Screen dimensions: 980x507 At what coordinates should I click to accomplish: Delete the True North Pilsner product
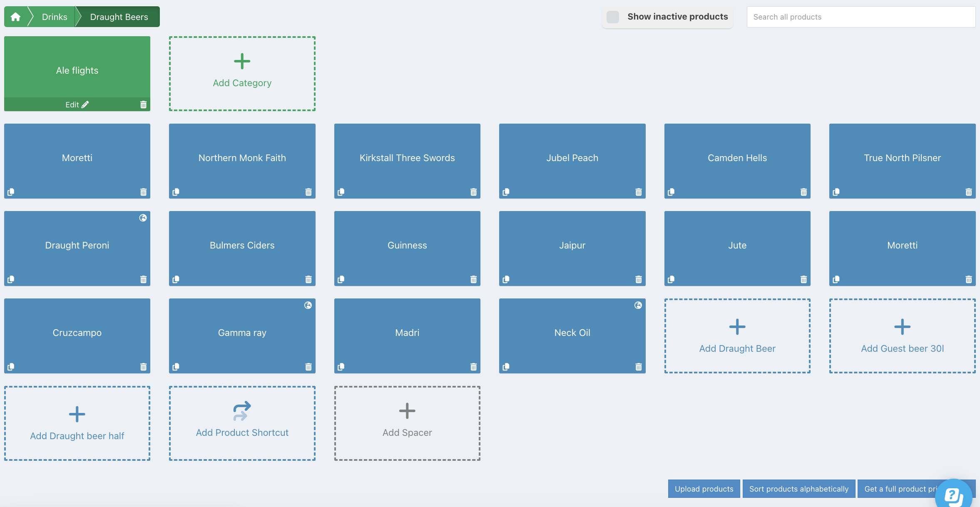(969, 192)
